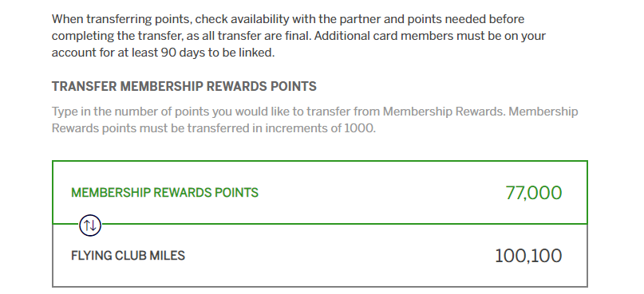Click the green divider line right of swap icon
644x294 pixels.
(x=344, y=224)
